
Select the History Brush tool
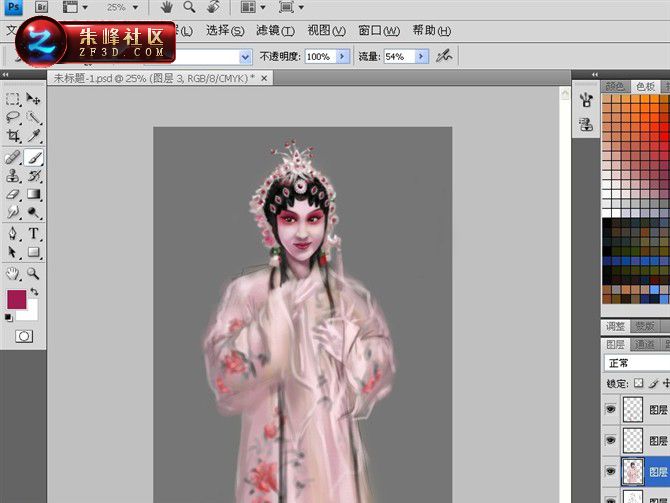click(33, 176)
